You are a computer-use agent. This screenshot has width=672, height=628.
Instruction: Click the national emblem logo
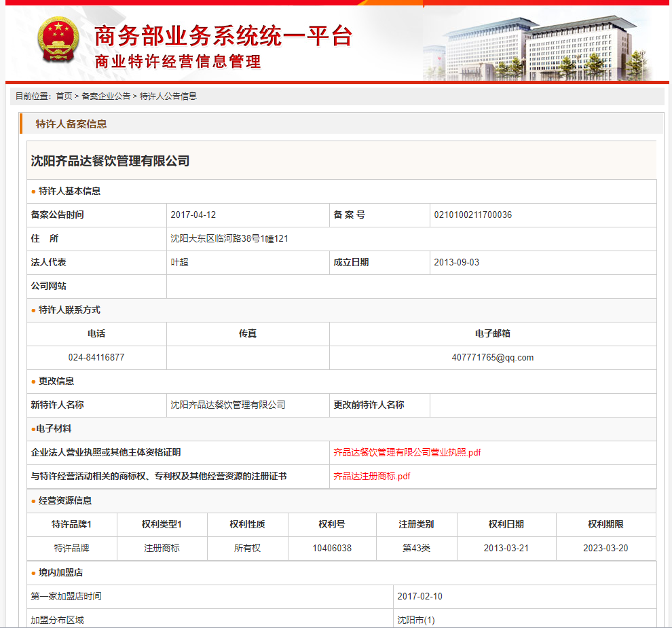[58, 39]
